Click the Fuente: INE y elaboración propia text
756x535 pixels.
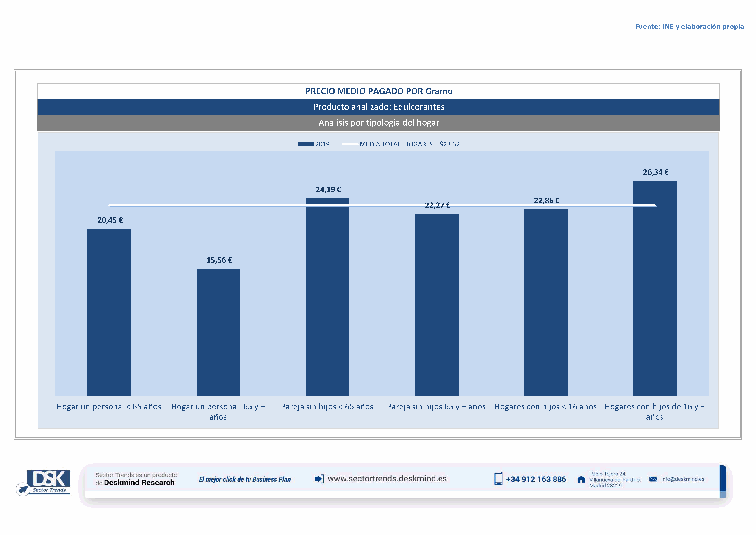[x=689, y=26]
